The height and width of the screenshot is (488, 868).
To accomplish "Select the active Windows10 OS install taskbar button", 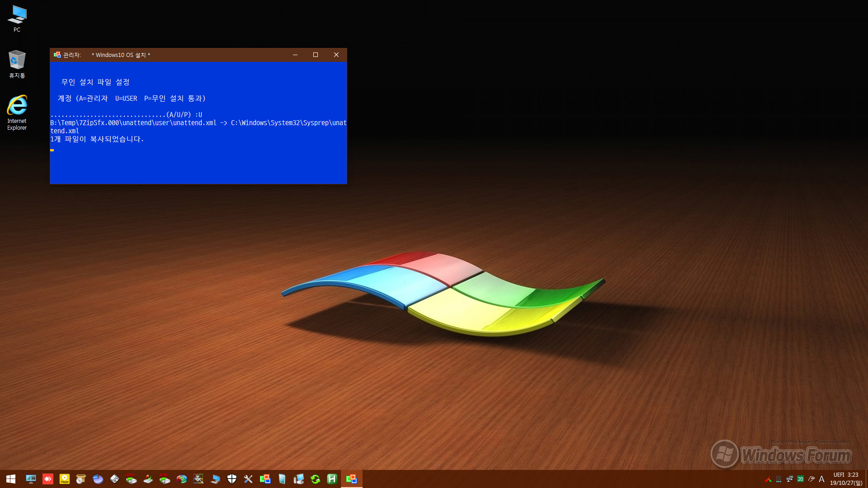I will pos(351,479).
